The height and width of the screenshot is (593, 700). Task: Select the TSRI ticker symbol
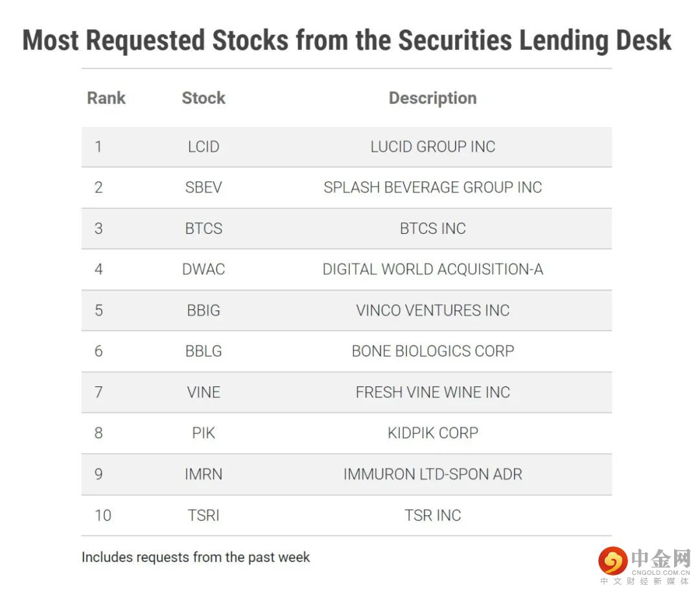[204, 515]
